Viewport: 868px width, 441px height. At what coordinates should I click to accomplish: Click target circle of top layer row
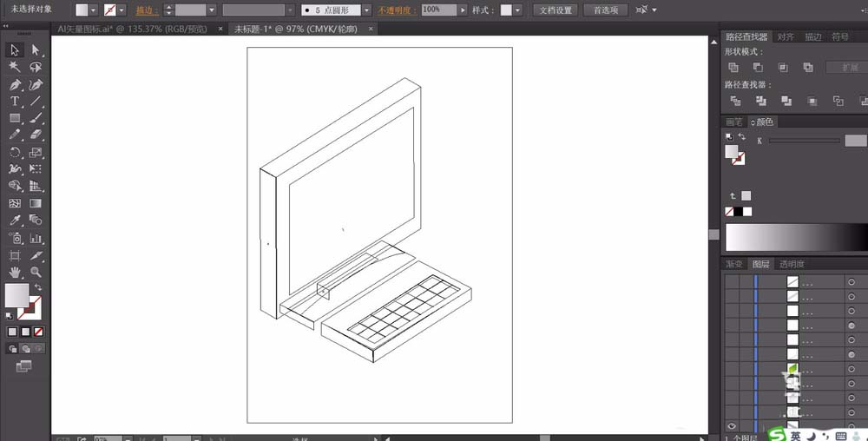(x=852, y=282)
